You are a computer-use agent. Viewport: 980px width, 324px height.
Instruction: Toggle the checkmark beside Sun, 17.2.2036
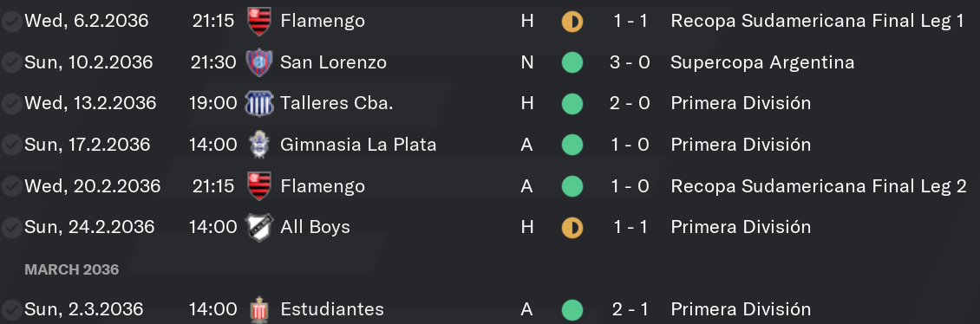11,146
